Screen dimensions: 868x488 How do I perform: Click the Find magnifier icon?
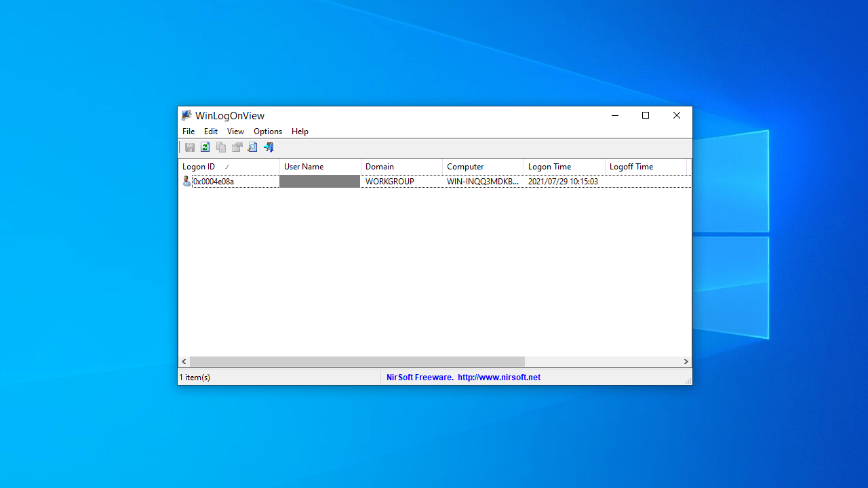[x=252, y=147]
